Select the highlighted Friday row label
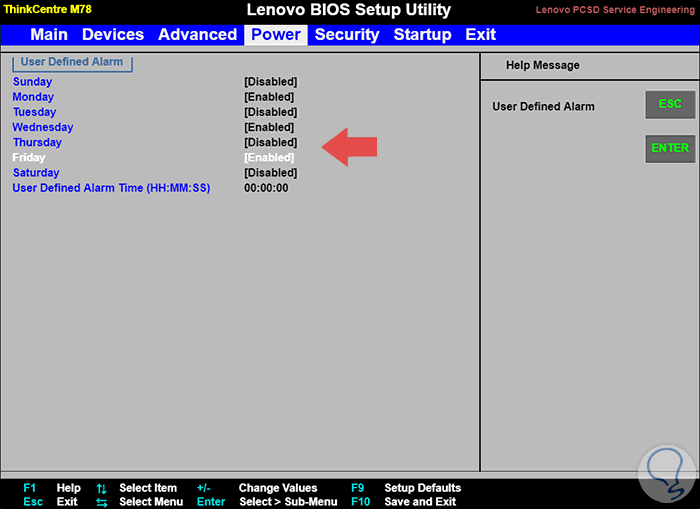This screenshot has height=509, width=700. point(29,158)
